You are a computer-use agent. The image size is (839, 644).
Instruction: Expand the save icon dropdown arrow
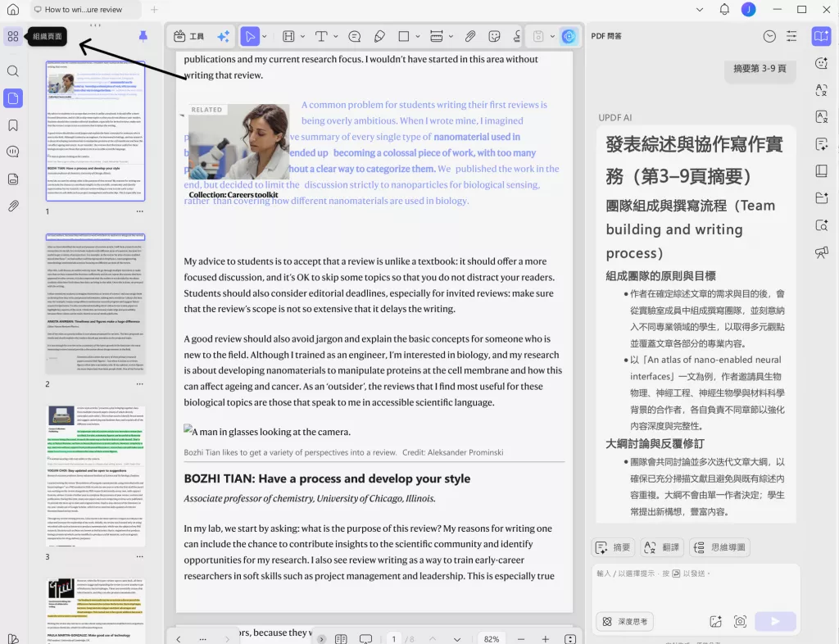(x=552, y=36)
